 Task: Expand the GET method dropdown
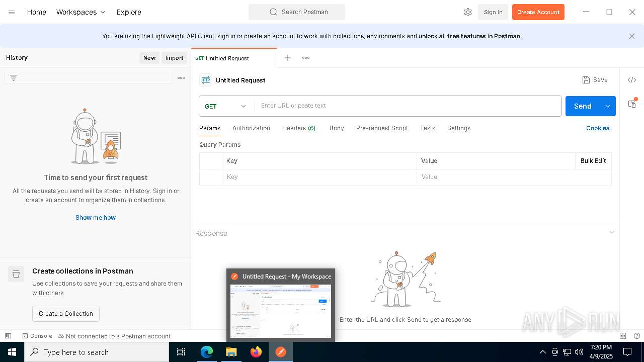[226, 106]
